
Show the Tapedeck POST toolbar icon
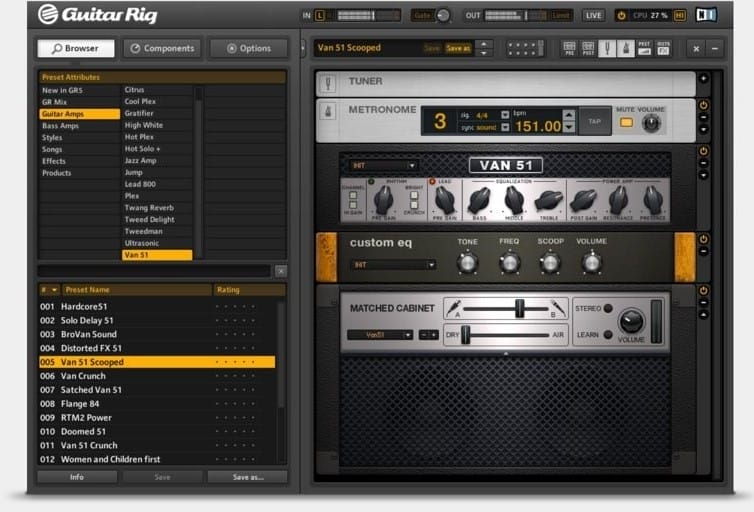pos(588,48)
